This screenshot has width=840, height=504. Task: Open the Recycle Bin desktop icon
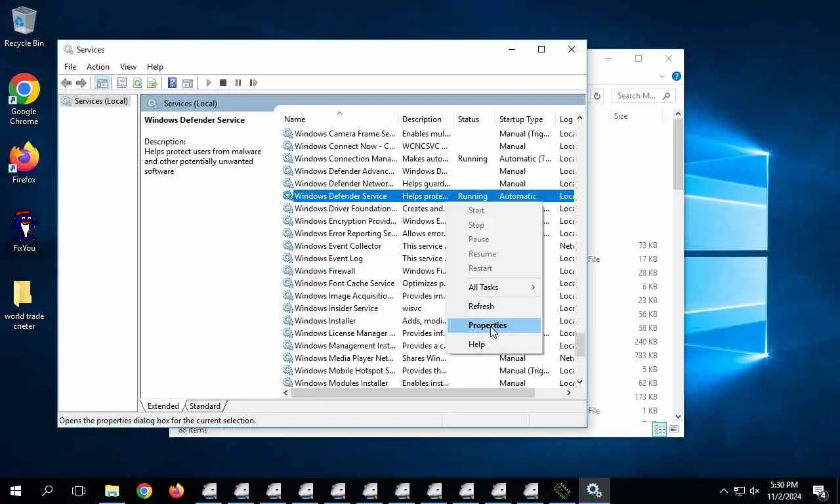[24, 28]
